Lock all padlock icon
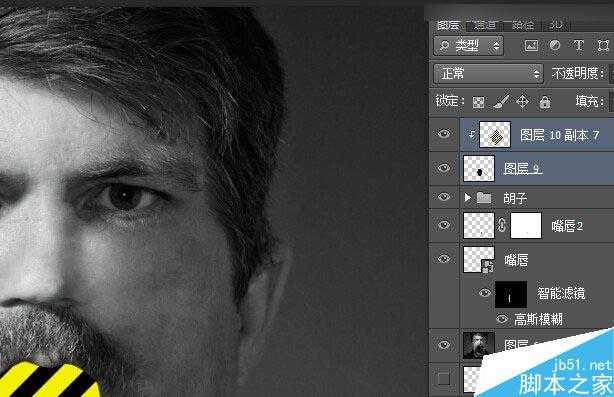614x397 pixels. (x=545, y=102)
